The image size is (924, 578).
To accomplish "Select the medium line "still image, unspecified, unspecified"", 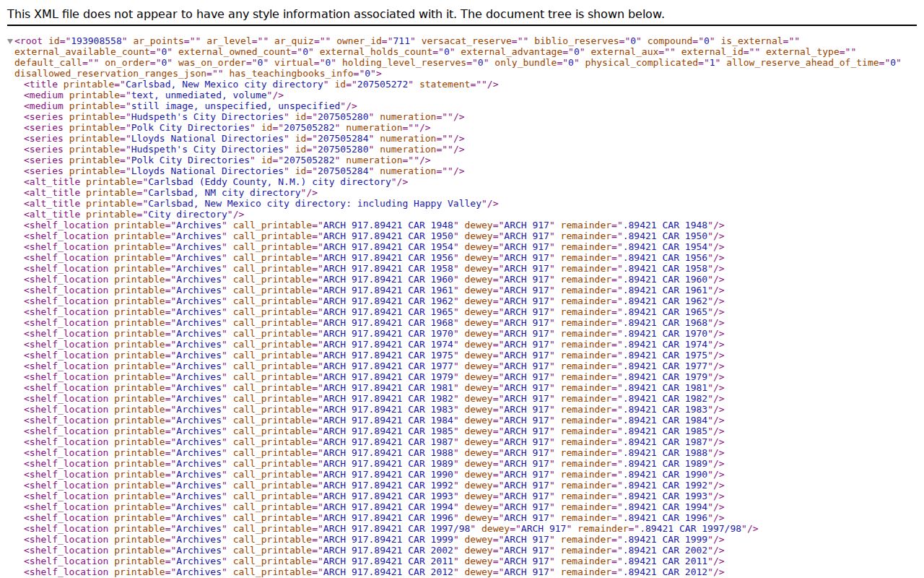I will 191,106.
